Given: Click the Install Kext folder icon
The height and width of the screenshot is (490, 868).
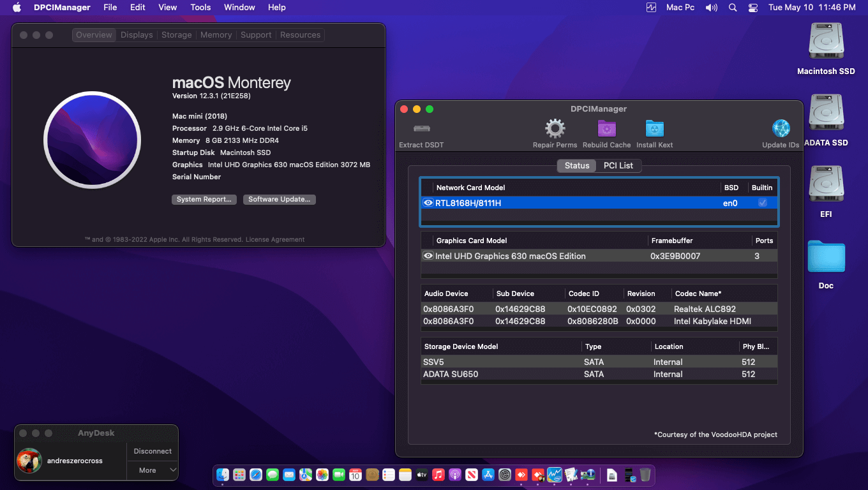Looking at the screenshot, I should 654,129.
